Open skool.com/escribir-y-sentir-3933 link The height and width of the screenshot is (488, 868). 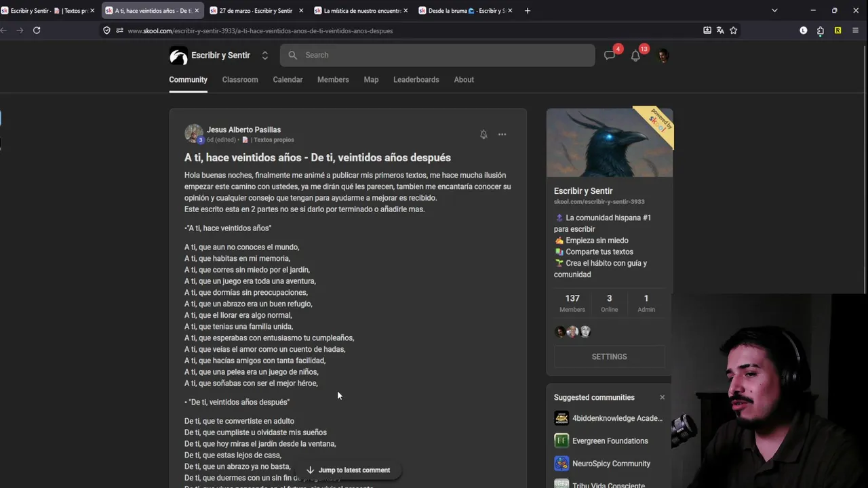tap(599, 201)
